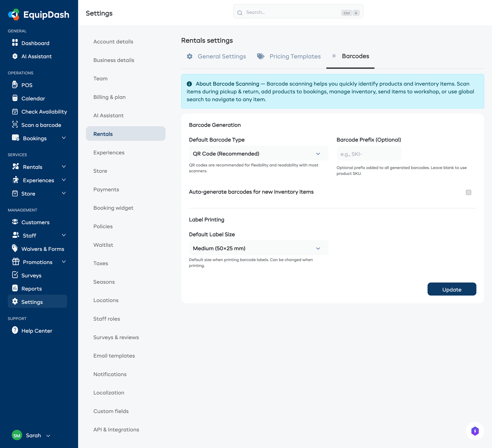The width and height of the screenshot is (492, 448).
Task: Click the AI Assistant sidebar icon
Action: pos(15,56)
